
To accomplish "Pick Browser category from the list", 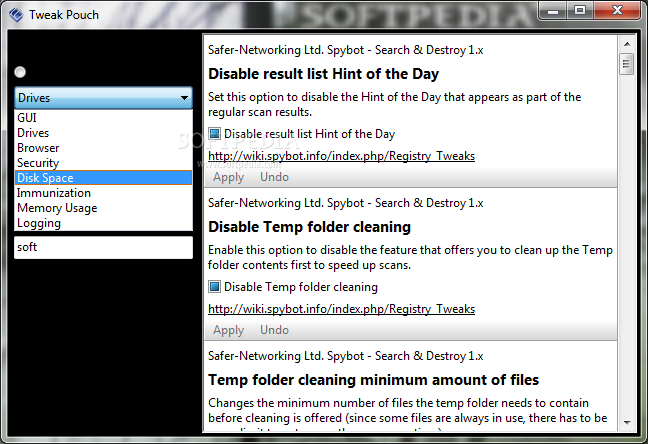I will click(38, 148).
